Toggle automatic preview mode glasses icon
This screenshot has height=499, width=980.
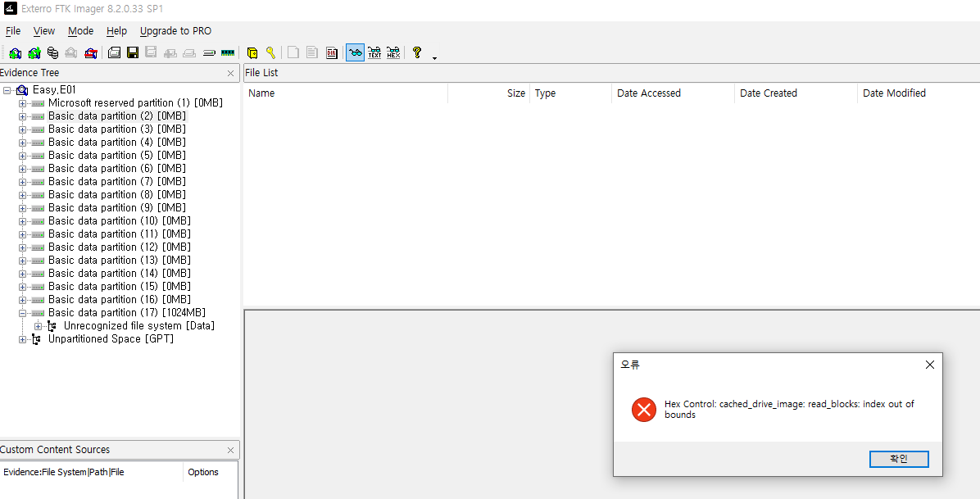pyautogui.click(x=355, y=53)
